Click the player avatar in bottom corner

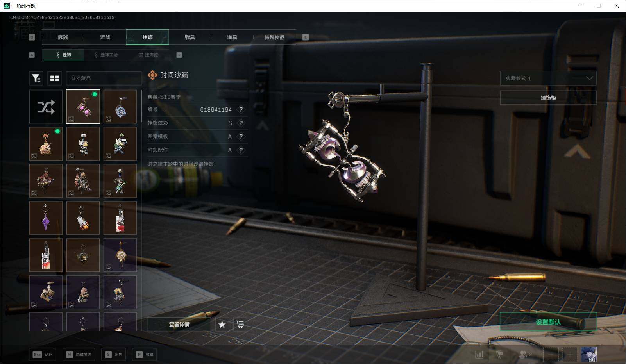[589, 354]
